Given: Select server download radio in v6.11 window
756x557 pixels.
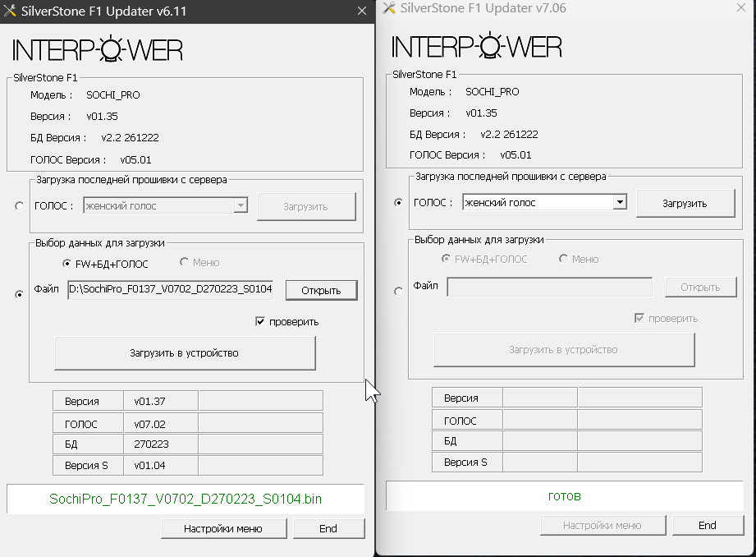Looking at the screenshot, I should 20,206.
